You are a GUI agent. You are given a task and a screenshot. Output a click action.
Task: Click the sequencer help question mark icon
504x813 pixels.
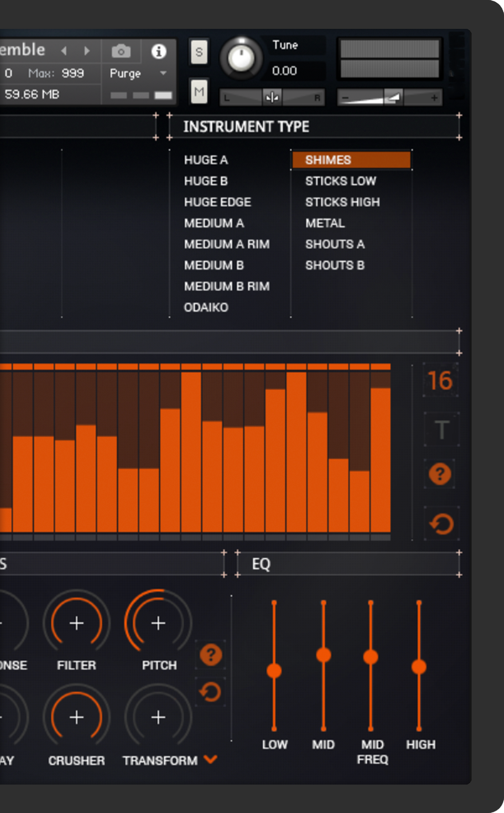[x=440, y=474]
